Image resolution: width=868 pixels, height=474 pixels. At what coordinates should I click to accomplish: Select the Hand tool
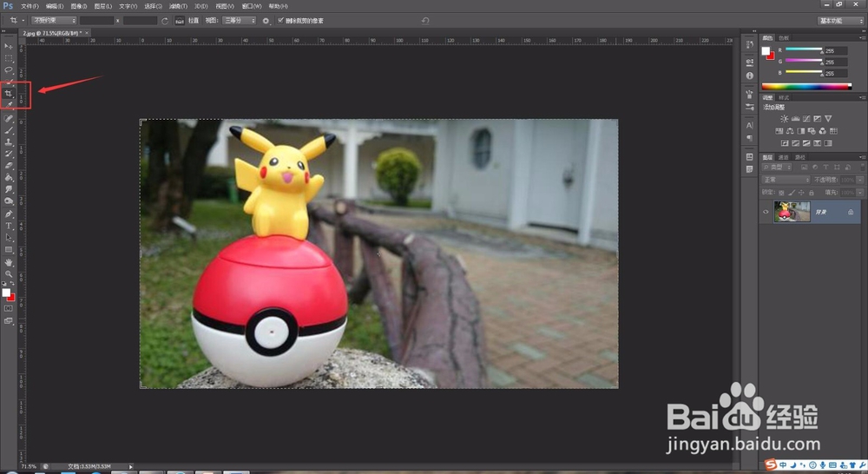click(9, 262)
